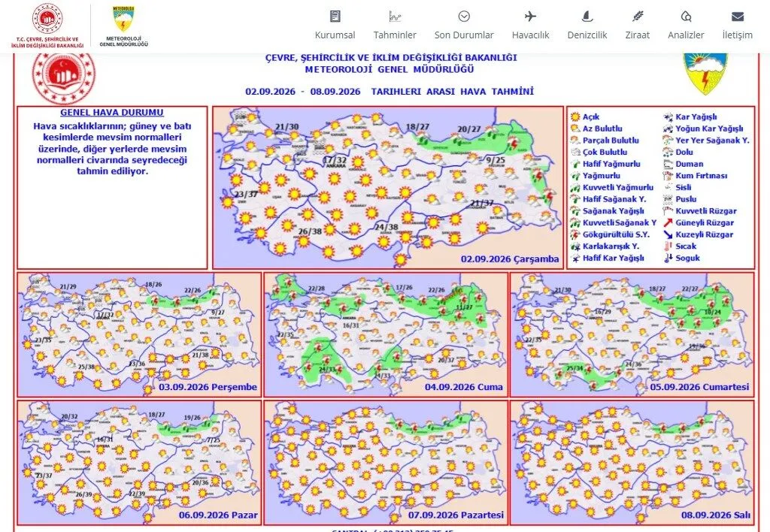Open the Kurumsal menu icon

tap(335, 17)
